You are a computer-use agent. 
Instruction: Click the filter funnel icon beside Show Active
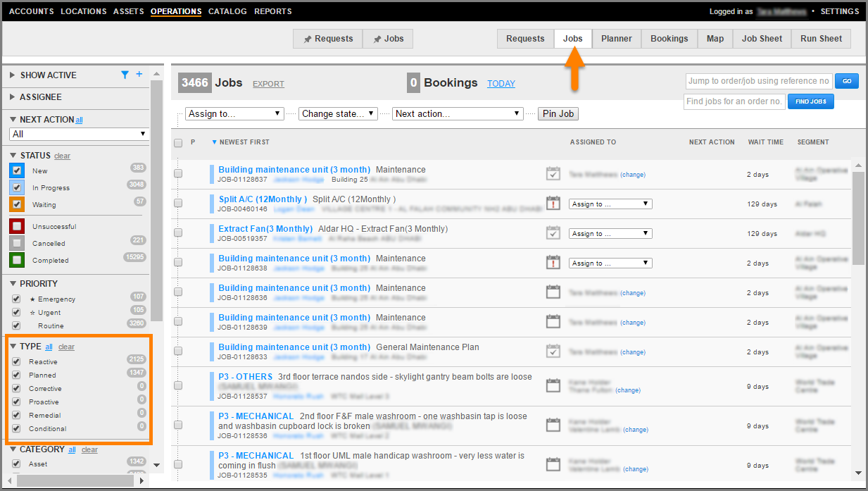[x=125, y=75]
